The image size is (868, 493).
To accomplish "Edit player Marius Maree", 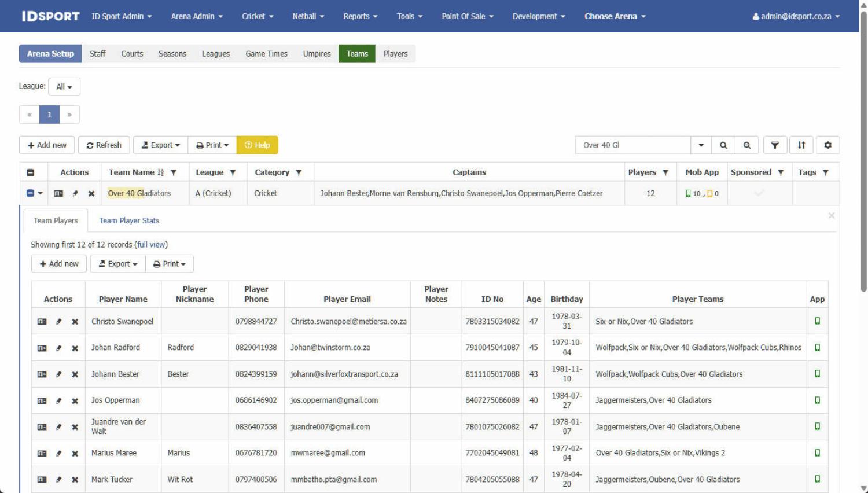I will tap(58, 454).
